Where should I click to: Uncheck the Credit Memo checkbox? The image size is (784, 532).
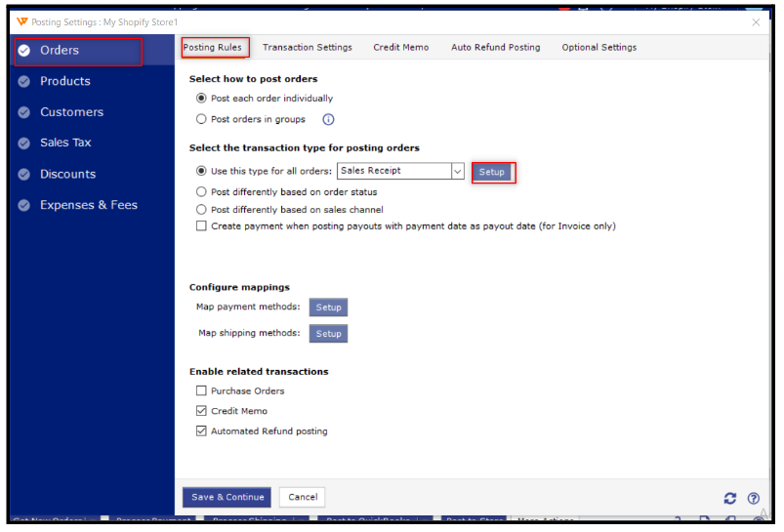click(x=201, y=411)
